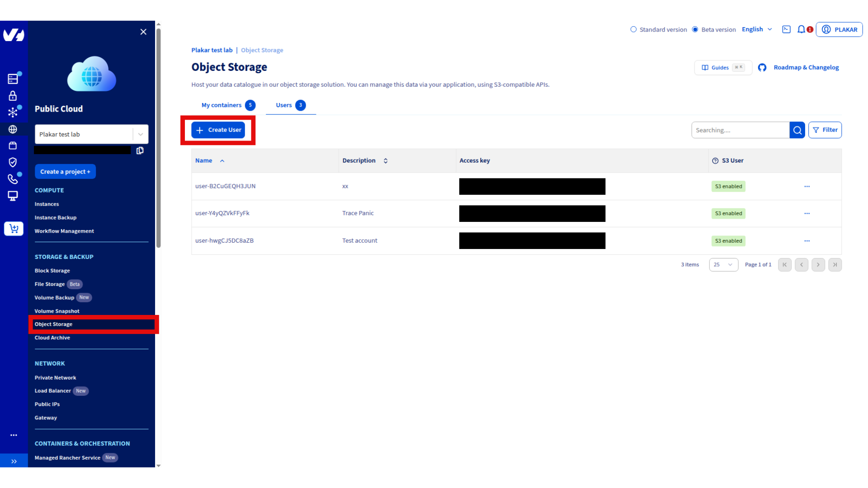Select the globe Public Cloud sidebar icon
Image resolution: width=868 pixels, height=488 pixels.
[x=13, y=129]
